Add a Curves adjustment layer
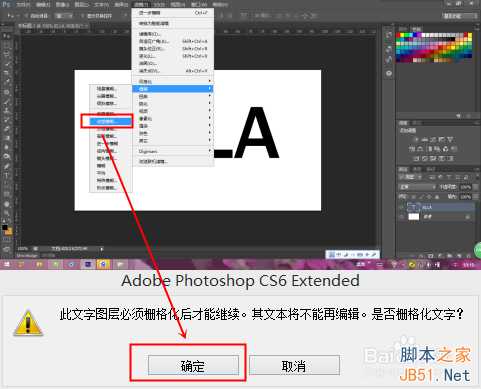 [433, 139]
